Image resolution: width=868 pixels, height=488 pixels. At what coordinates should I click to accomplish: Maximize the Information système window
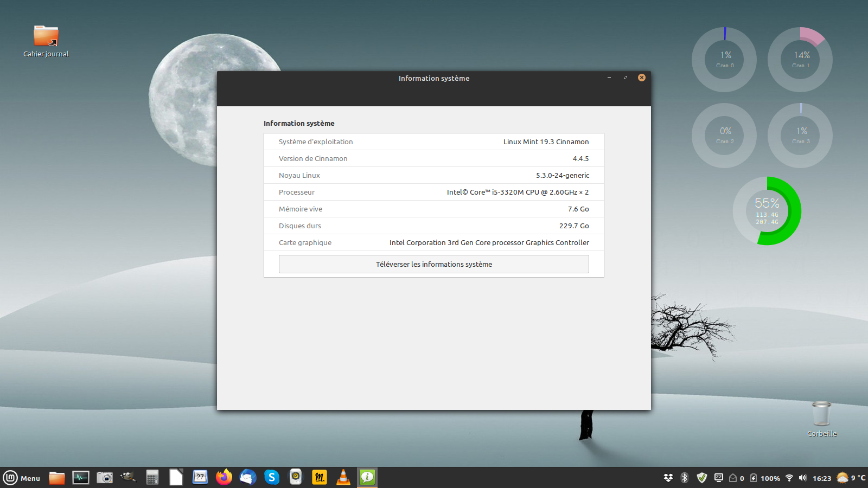click(x=626, y=78)
